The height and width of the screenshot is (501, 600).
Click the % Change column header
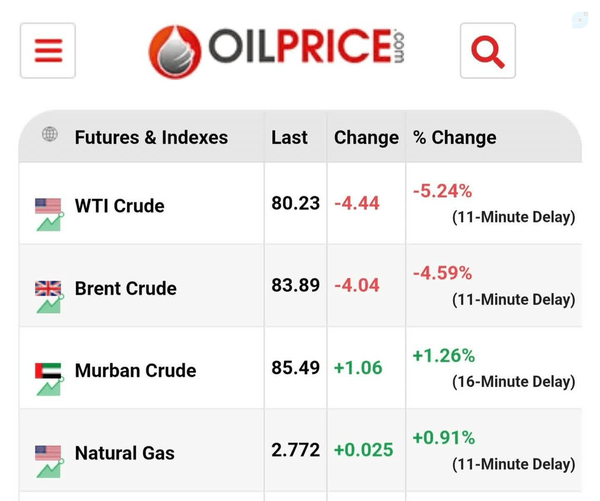click(455, 137)
